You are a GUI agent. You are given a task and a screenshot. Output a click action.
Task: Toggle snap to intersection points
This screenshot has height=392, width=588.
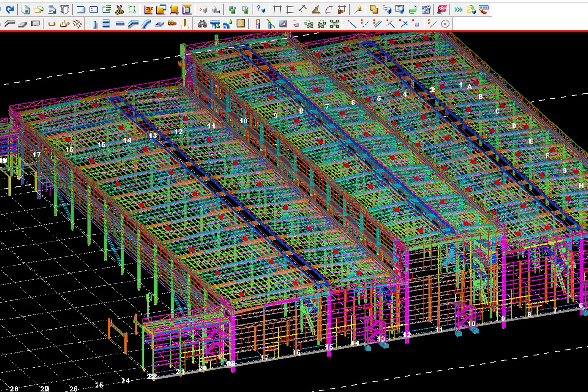[404, 23]
